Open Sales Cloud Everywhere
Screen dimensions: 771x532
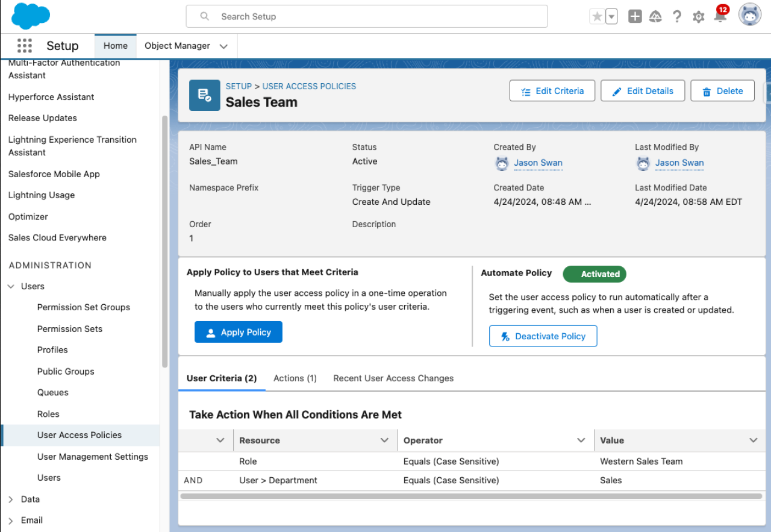(x=57, y=237)
